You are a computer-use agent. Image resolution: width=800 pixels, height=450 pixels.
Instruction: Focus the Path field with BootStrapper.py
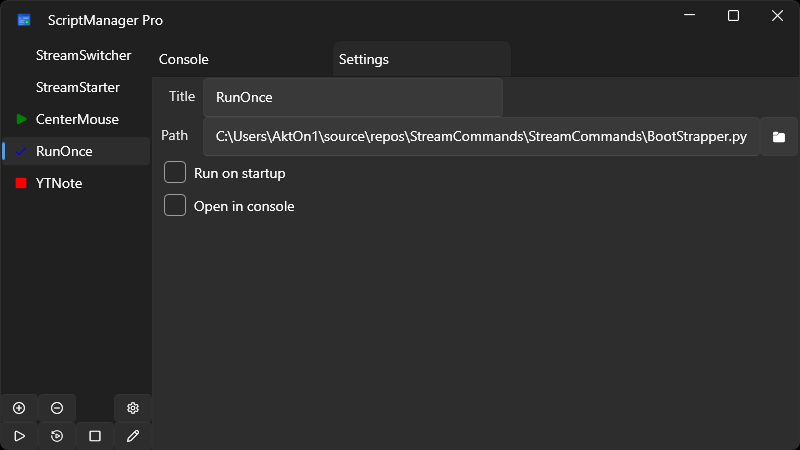coord(481,137)
